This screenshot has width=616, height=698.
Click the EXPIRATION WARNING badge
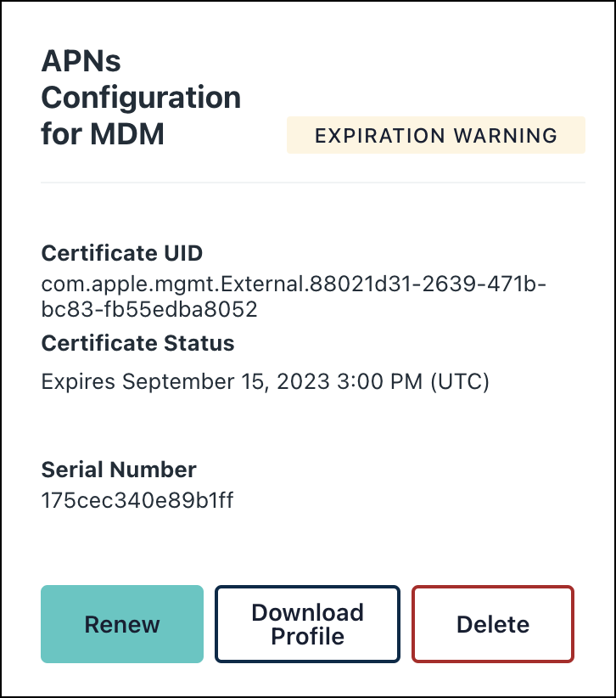(x=436, y=135)
